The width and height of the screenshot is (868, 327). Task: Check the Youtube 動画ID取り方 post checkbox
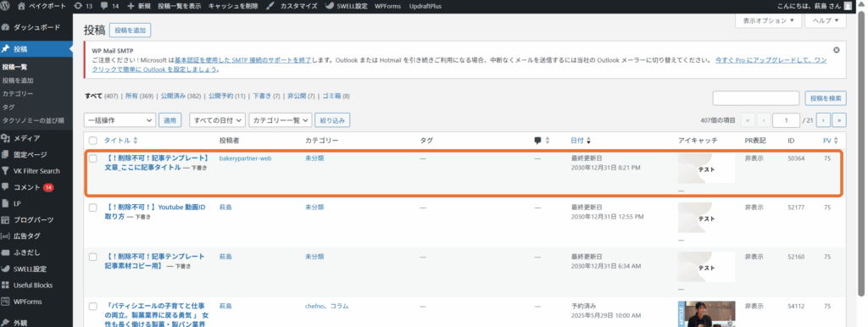pyautogui.click(x=93, y=208)
